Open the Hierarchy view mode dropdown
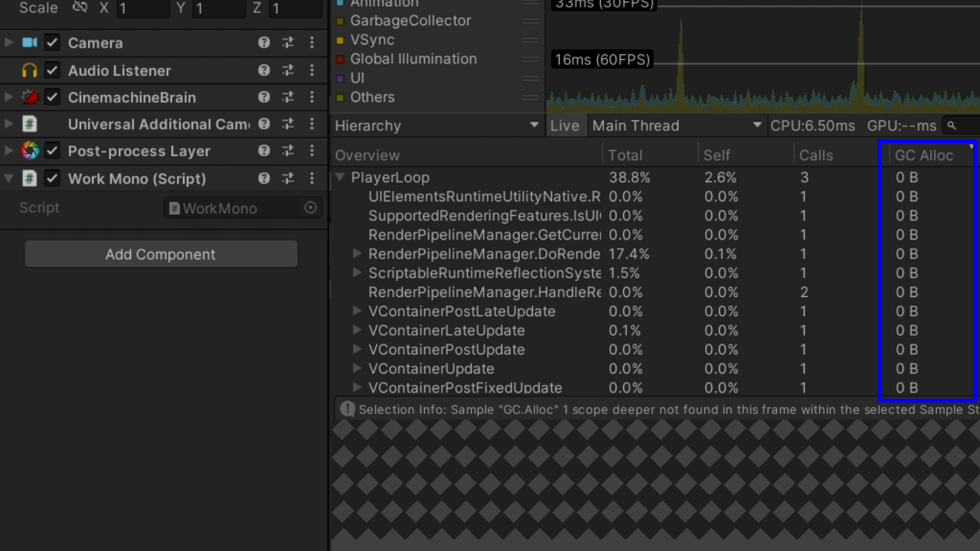Viewport: 980px width, 551px height. pos(437,126)
